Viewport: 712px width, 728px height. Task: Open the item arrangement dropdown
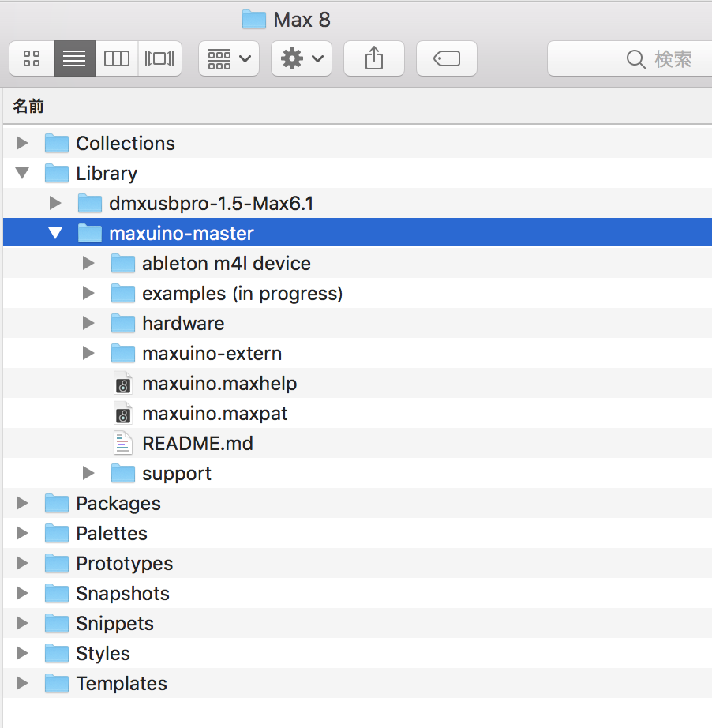click(x=229, y=58)
